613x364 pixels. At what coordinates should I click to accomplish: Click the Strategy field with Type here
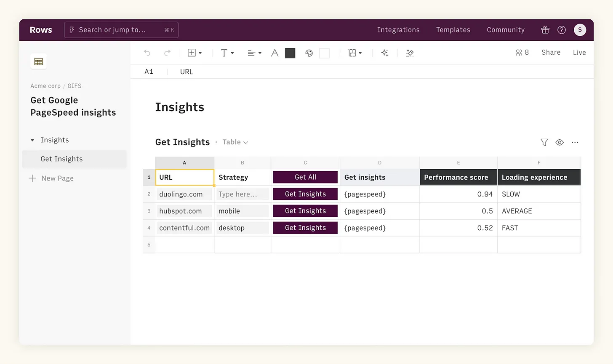(x=243, y=194)
